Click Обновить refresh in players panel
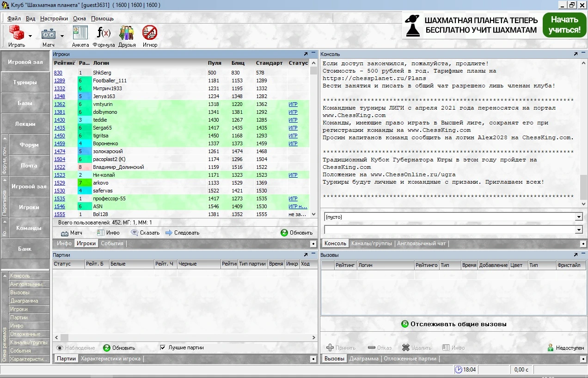 pos(297,233)
